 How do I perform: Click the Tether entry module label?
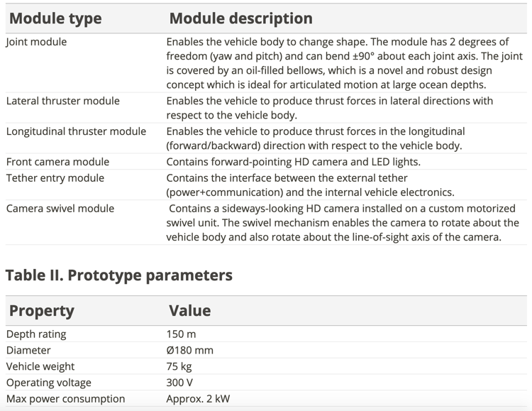click(x=55, y=178)
